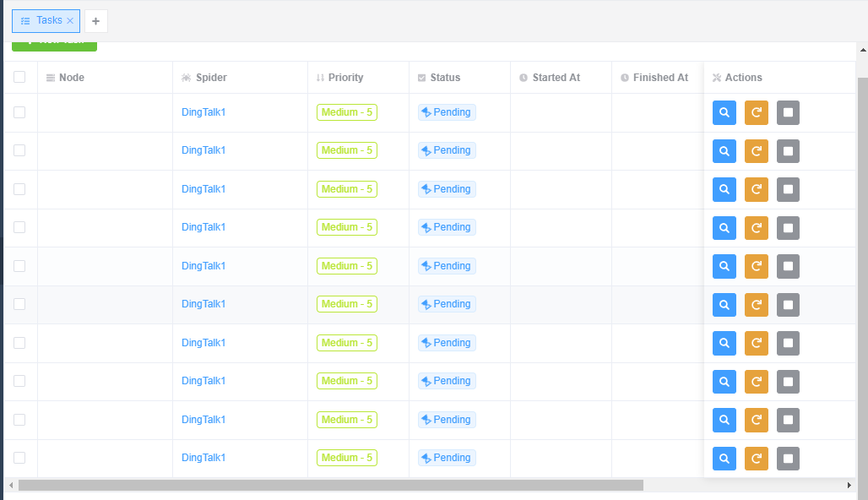This screenshot has height=500, width=868.
Task: Restart the task in the eighth row
Action: click(x=757, y=382)
